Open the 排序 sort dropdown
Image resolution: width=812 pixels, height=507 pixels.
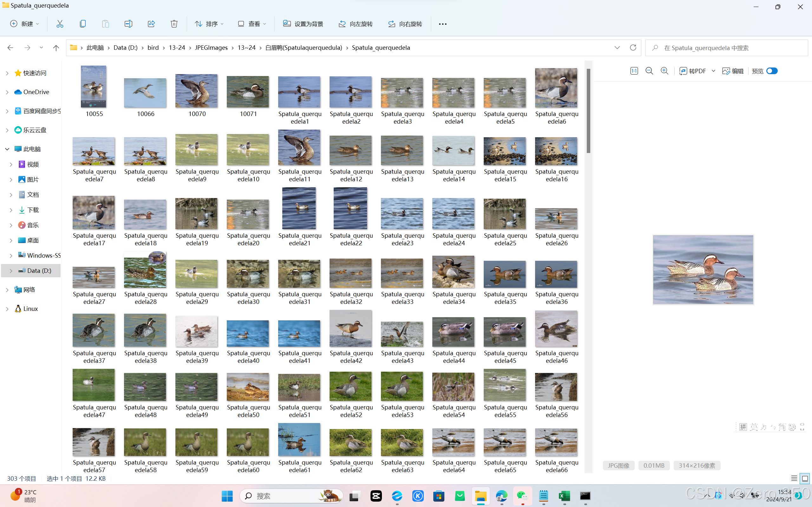[209, 24]
